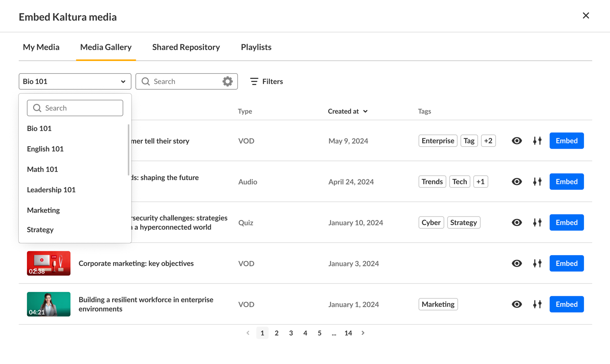Preview the May 9, 2024 VOD entry

coord(517,141)
